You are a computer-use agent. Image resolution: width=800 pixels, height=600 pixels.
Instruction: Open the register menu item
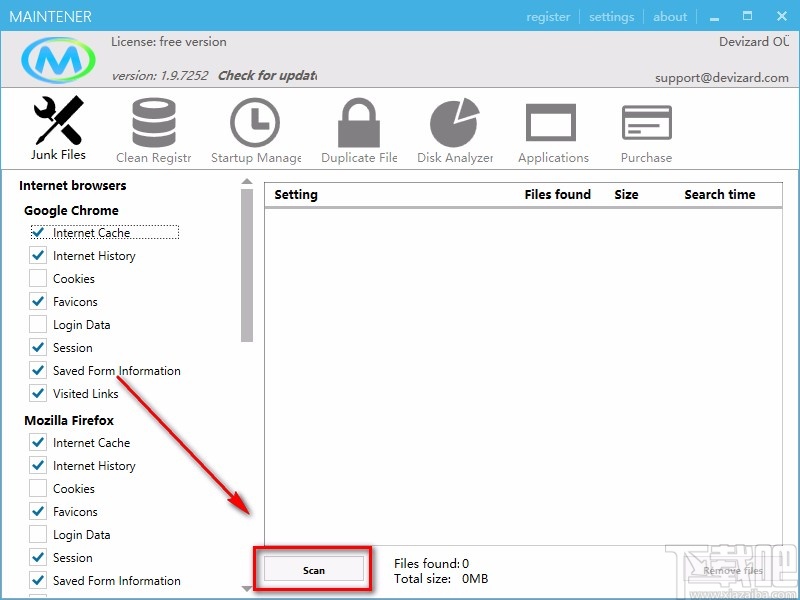point(548,17)
